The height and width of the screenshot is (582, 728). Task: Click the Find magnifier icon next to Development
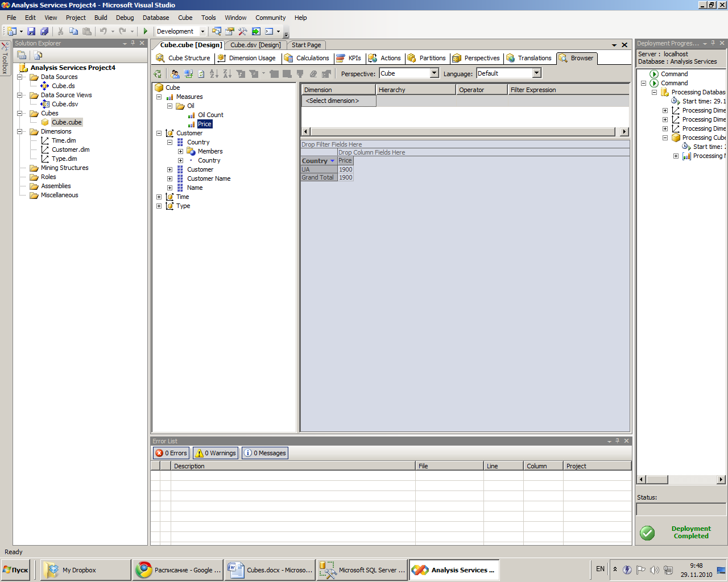216,31
